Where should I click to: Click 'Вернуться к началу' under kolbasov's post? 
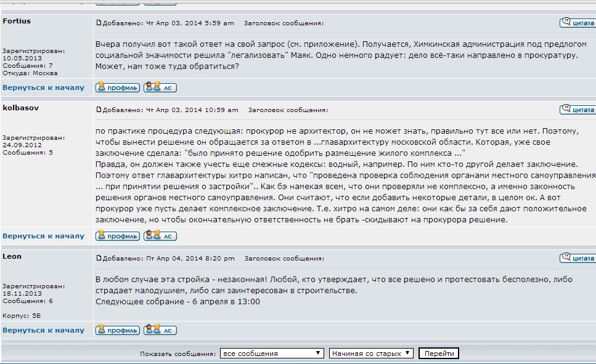(x=43, y=235)
